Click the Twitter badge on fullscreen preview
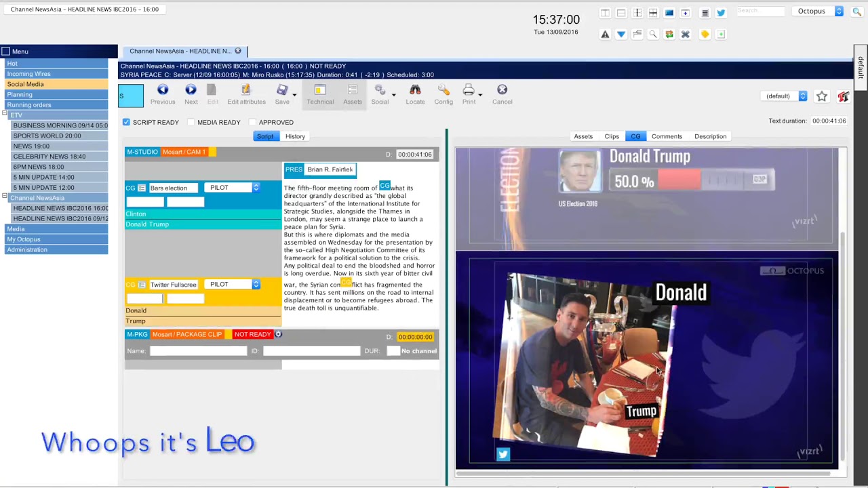The height and width of the screenshot is (488, 868). tap(503, 455)
